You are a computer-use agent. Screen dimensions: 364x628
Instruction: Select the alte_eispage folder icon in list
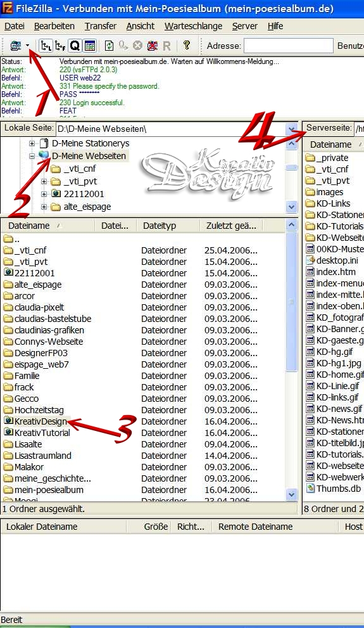point(8,285)
